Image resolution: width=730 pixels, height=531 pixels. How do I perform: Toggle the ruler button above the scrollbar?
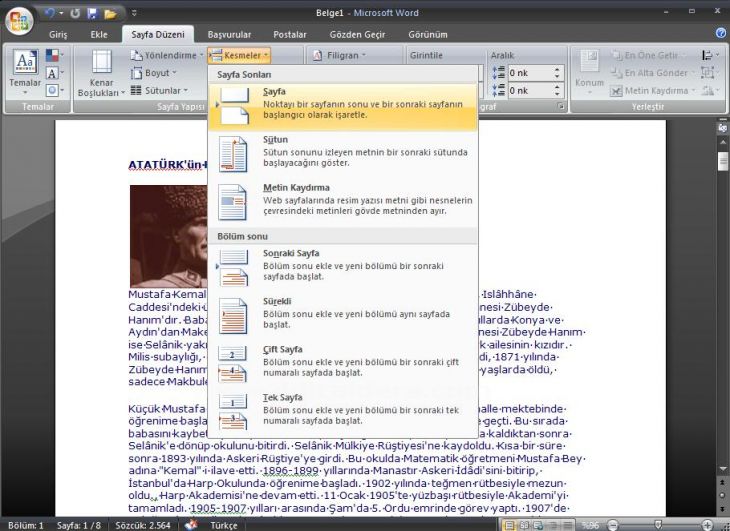[723, 128]
